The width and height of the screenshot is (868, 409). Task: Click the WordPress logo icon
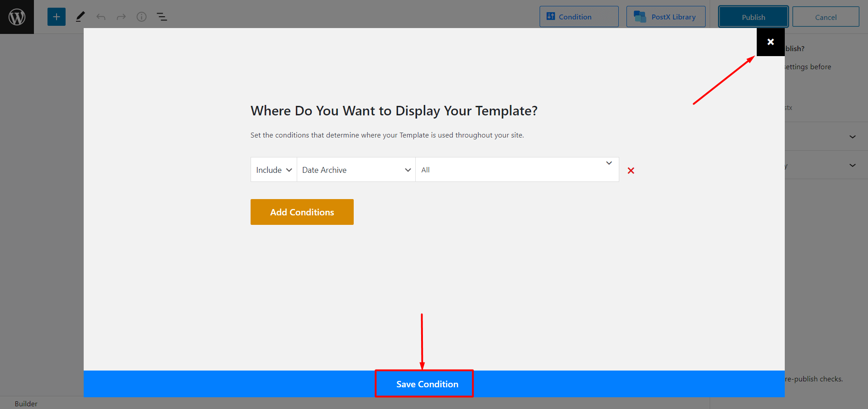17,16
